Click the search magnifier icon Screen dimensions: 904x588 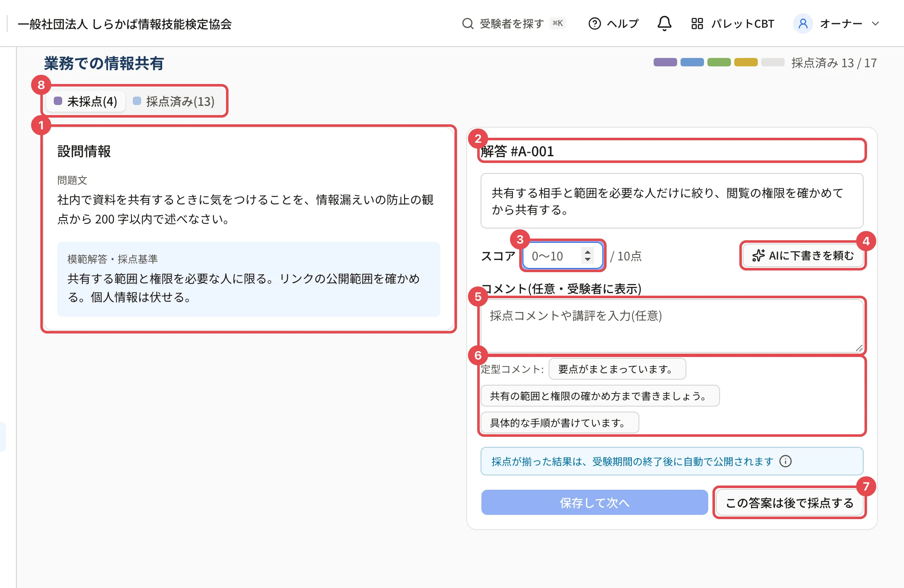[468, 24]
